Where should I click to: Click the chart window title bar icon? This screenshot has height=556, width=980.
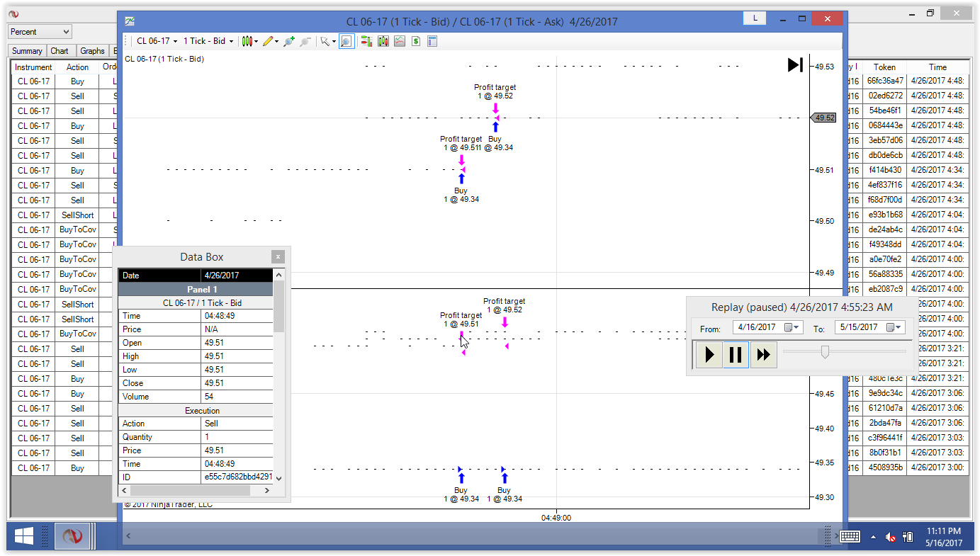[x=130, y=21]
